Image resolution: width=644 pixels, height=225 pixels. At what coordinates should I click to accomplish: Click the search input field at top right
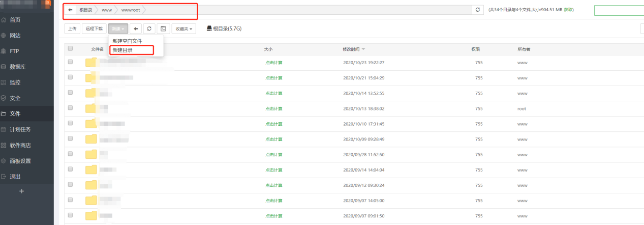tap(619, 10)
